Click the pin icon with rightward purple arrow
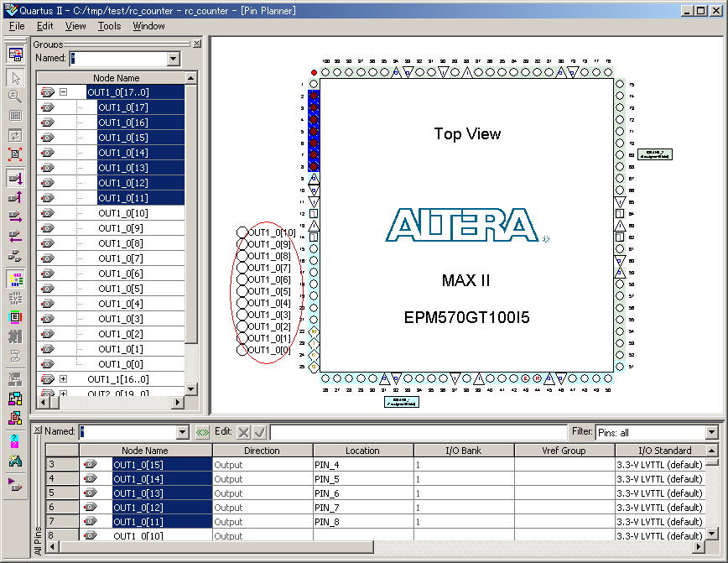This screenshot has width=728, height=563. (15, 217)
